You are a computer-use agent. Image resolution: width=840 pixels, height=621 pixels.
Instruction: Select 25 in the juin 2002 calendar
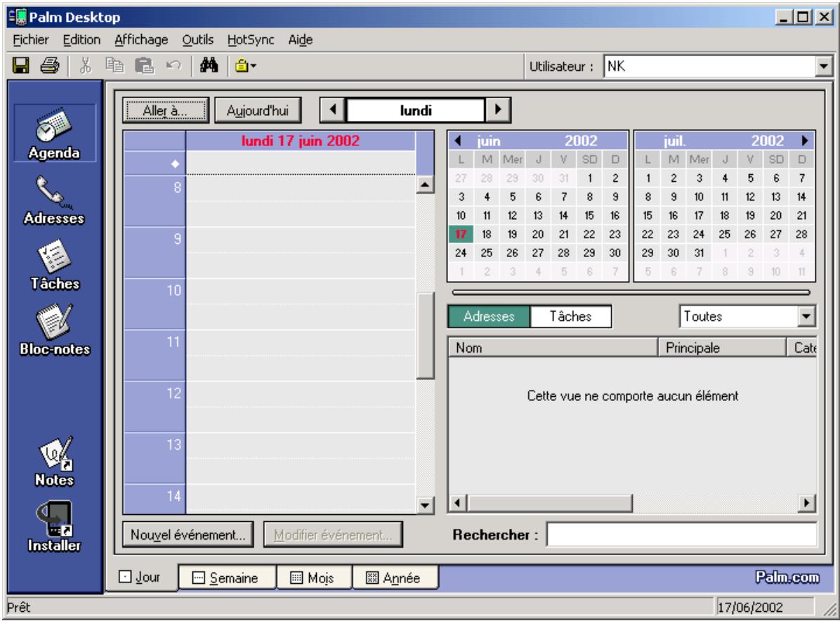tap(487, 253)
